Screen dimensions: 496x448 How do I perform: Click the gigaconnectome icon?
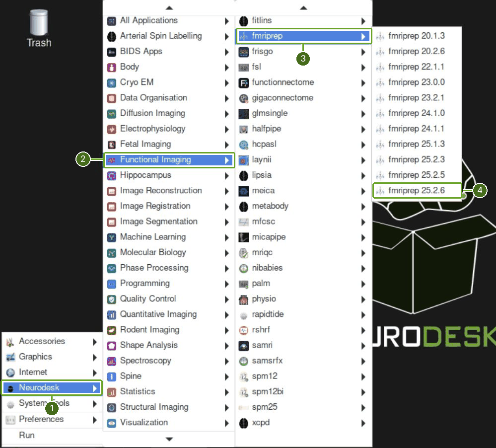pos(244,98)
